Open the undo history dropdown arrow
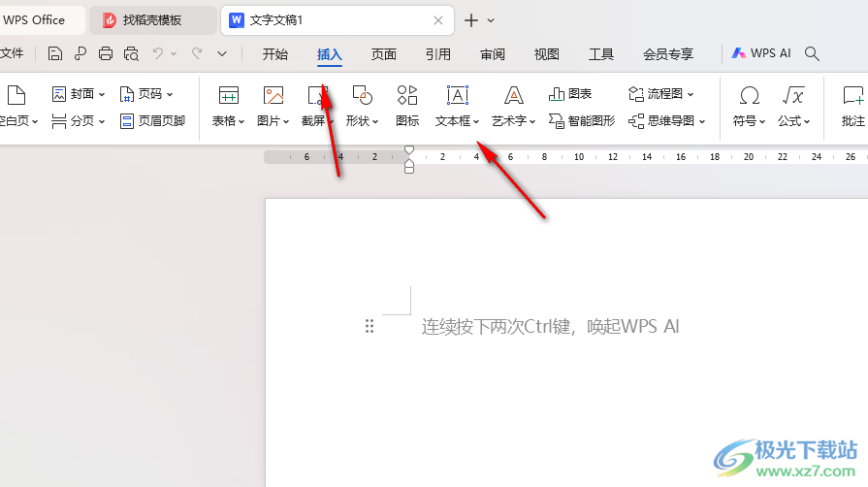This screenshot has width=868, height=487. [174, 53]
